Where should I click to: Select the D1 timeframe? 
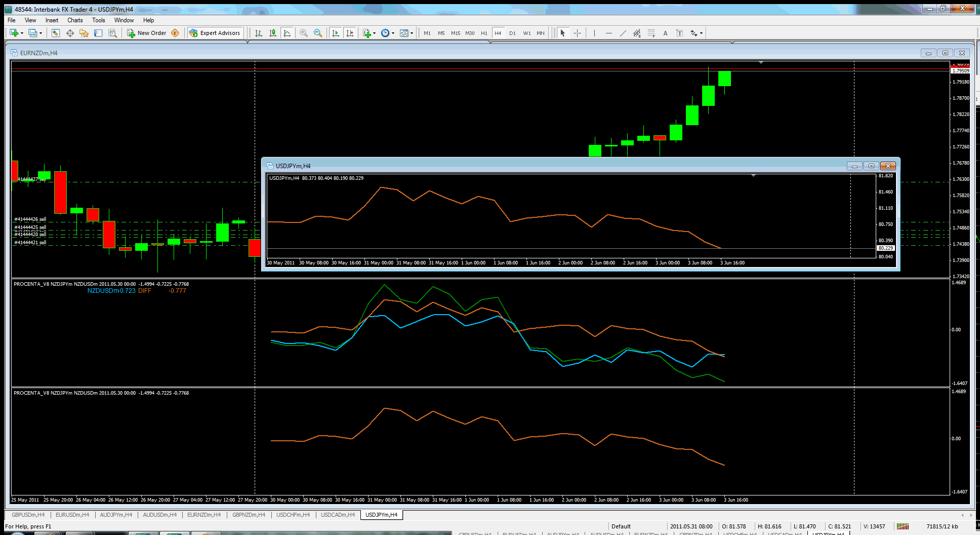[x=512, y=33]
